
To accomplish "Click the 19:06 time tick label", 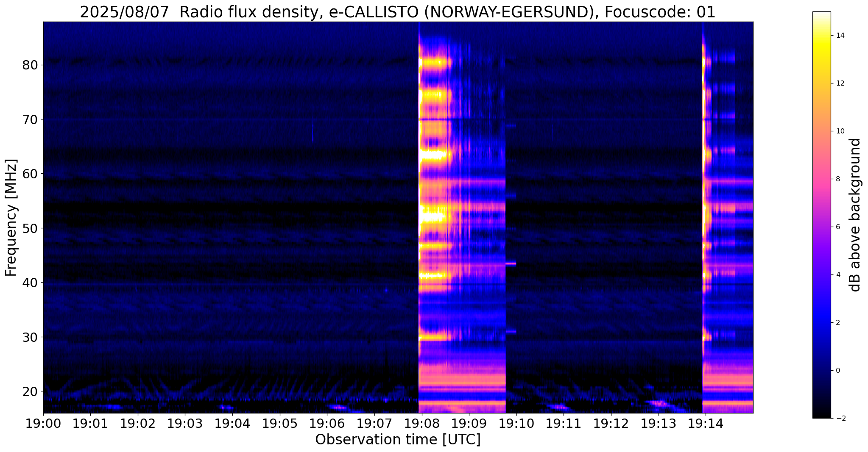I will click(327, 423).
